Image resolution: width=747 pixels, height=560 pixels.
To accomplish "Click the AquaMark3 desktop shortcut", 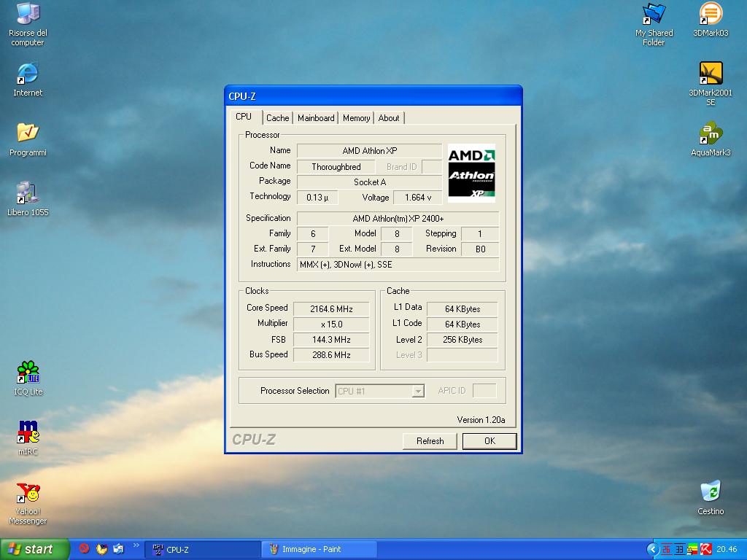I will tap(711, 139).
